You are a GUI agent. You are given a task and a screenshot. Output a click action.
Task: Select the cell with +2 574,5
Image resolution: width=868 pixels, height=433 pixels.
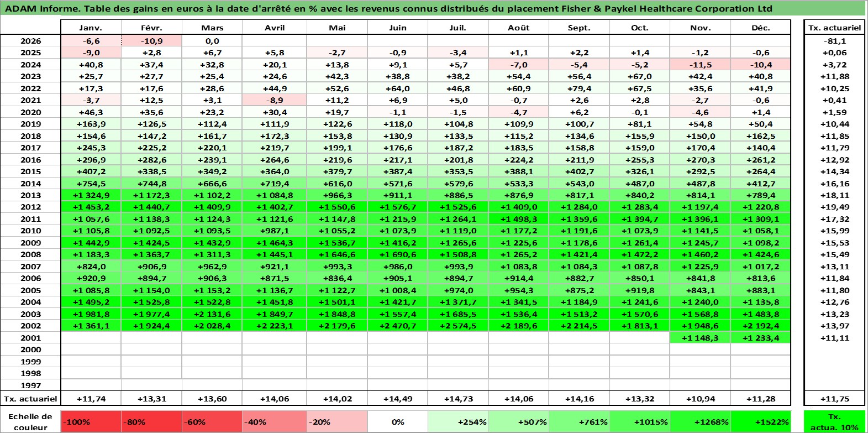(x=457, y=326)
